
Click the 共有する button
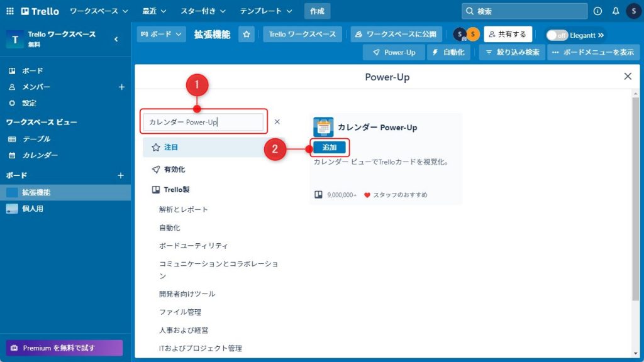[508, 35]
